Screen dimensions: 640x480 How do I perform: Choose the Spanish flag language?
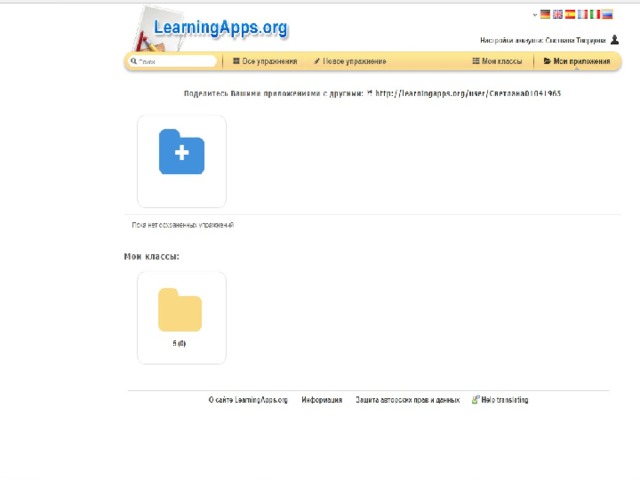[x=570, y=15]
